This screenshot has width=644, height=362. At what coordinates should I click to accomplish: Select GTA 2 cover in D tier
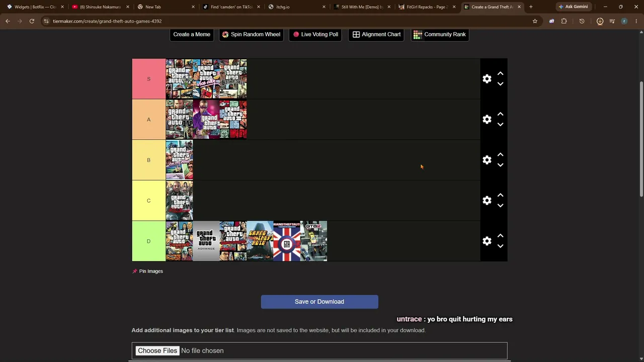tap(313, 241)
